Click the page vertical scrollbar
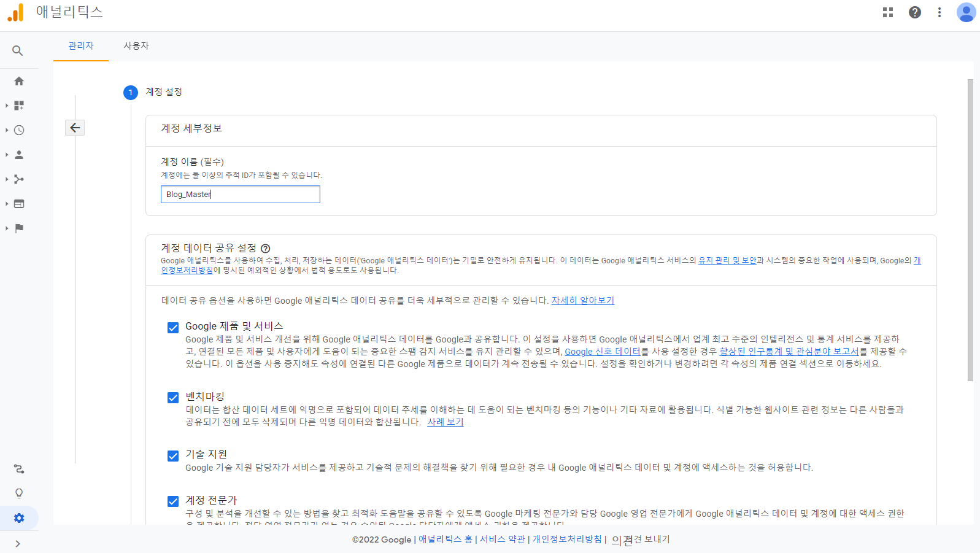Image resolution: width=980 pixels, height=553 pixels. point(970,230)
